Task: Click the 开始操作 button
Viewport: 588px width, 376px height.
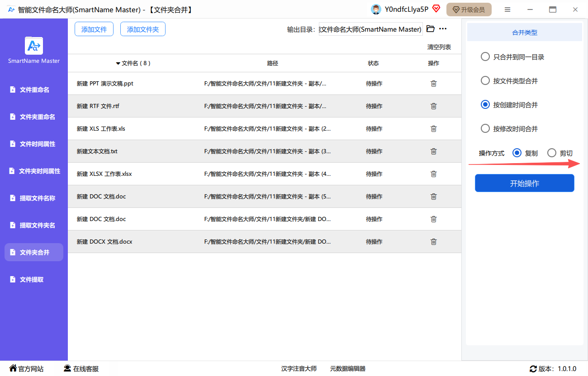Action: [x=524, y=183]
